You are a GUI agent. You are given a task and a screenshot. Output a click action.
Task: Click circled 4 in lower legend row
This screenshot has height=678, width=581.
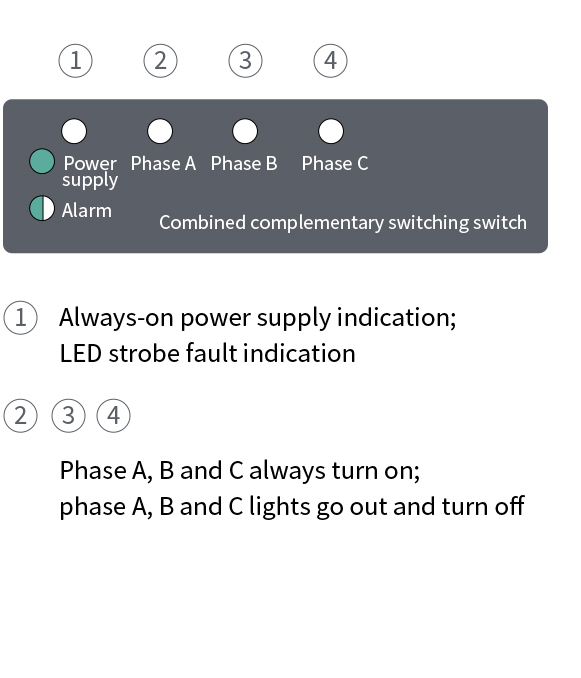click(x=113, y=416)
